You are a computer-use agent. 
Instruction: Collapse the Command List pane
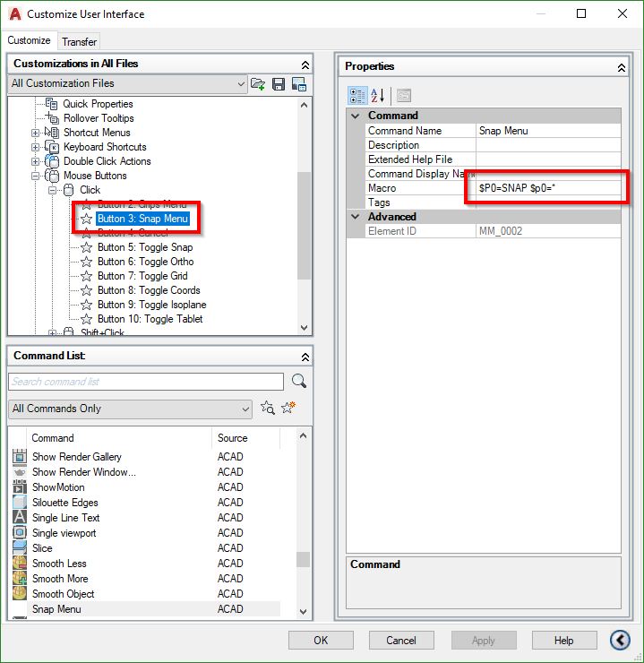pyautogui.click(x=305, y=357)
